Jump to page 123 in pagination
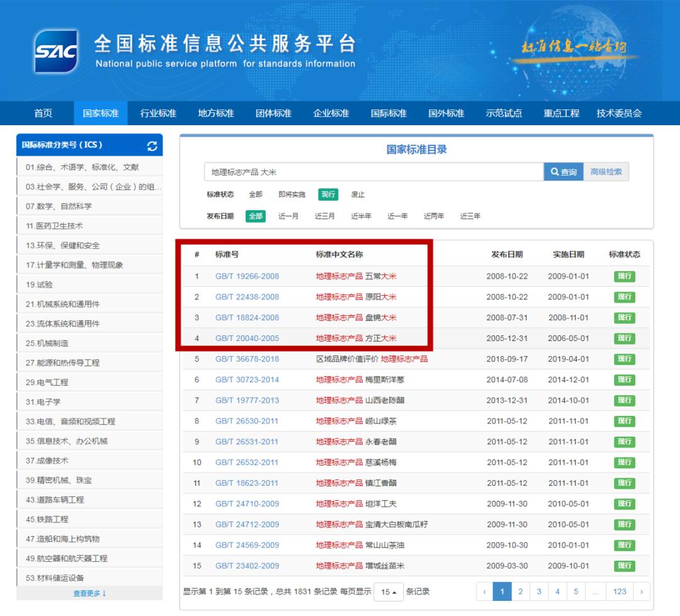The height and width of the screenshot is (616, 680). click(x=620, y=591)
